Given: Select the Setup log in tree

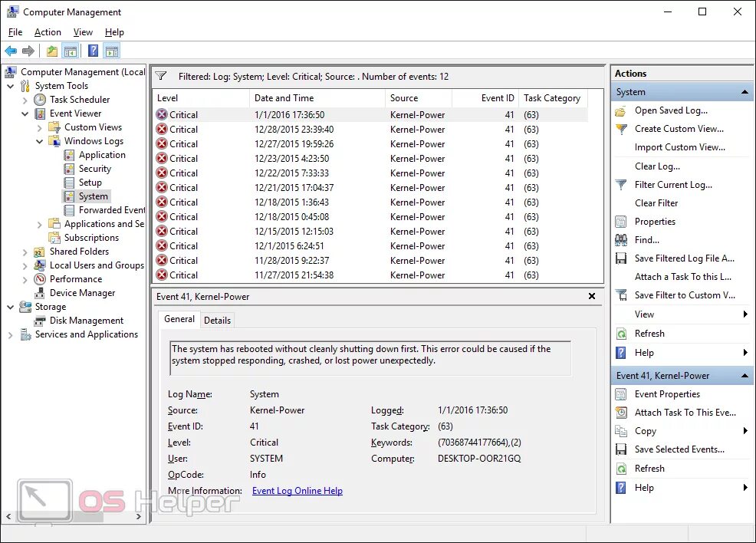Looking at the screenshot, I should pyautogui.click(x=90, y=183).
